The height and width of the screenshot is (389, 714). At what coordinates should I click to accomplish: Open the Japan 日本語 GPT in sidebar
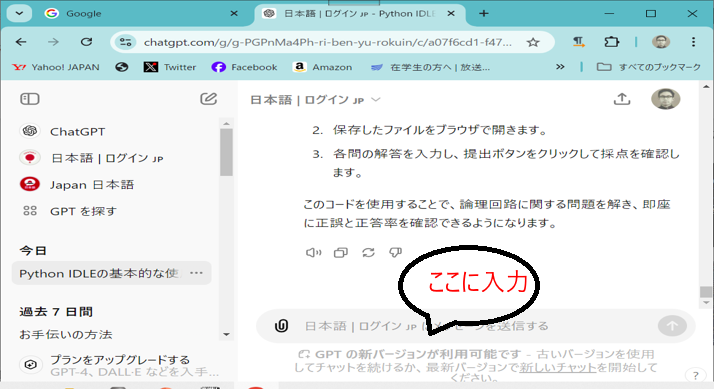point(77,184)
